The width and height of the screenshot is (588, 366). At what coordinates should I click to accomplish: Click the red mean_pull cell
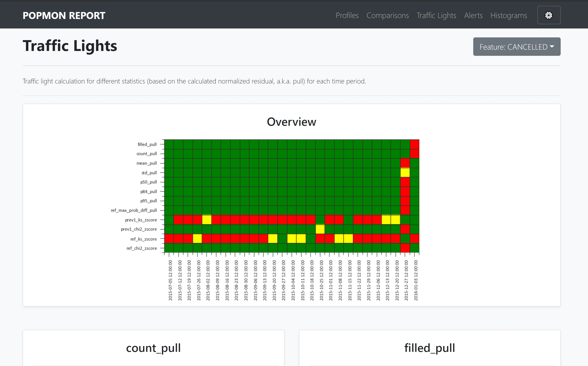(x=405, y=163)
